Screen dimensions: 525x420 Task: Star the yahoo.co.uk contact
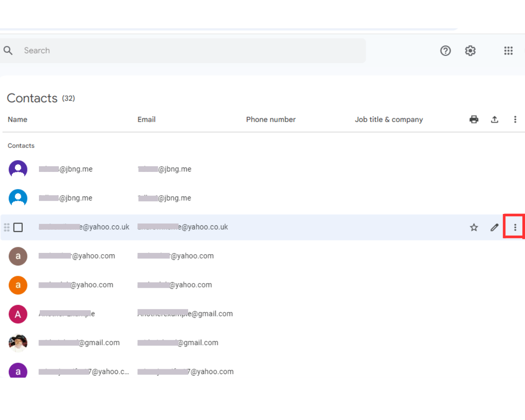pyautogui.click(x=474, y=227)
